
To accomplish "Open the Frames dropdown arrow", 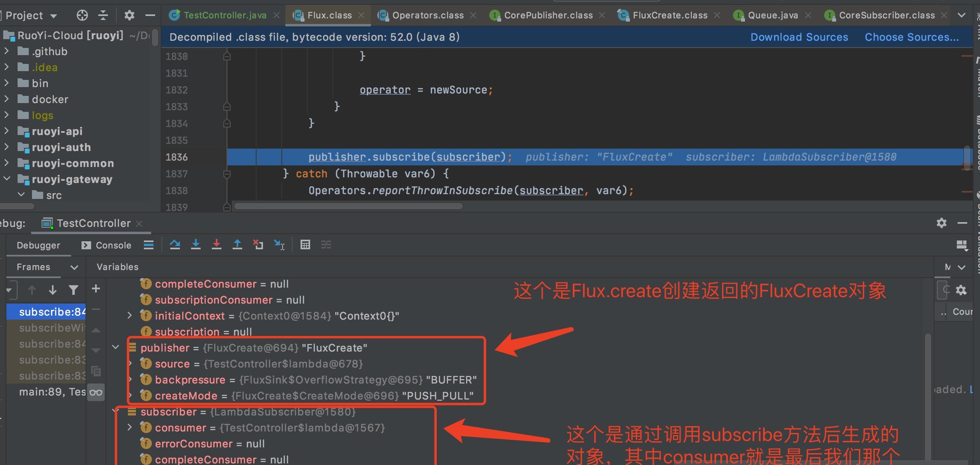I will tap(74, 267).
